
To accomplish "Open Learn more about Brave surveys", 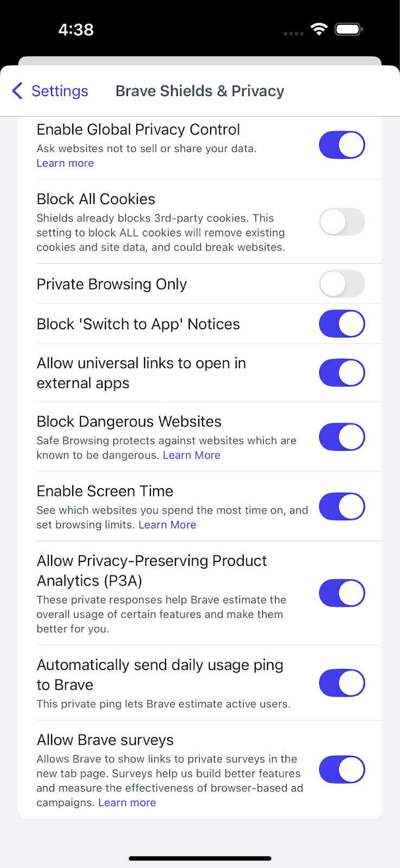I will [127, 802].
